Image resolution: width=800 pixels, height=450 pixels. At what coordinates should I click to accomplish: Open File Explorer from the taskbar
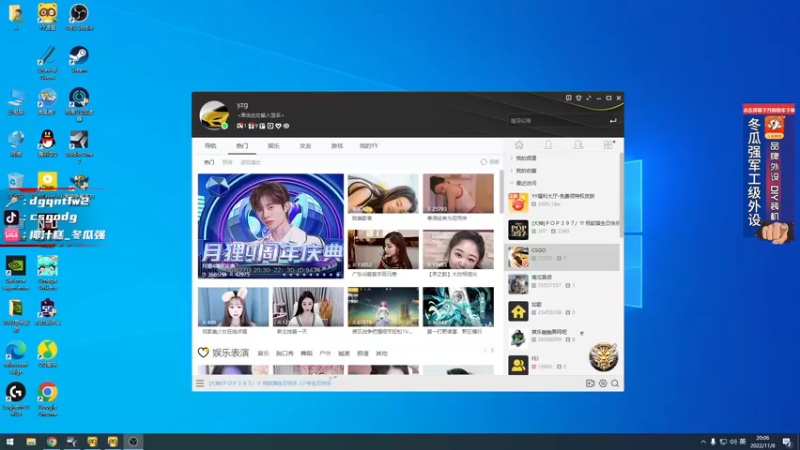pyautogui.click(x=31, y=442)
